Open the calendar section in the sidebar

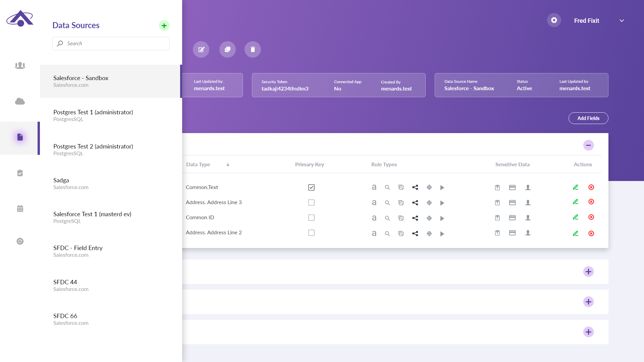point(20,208)
